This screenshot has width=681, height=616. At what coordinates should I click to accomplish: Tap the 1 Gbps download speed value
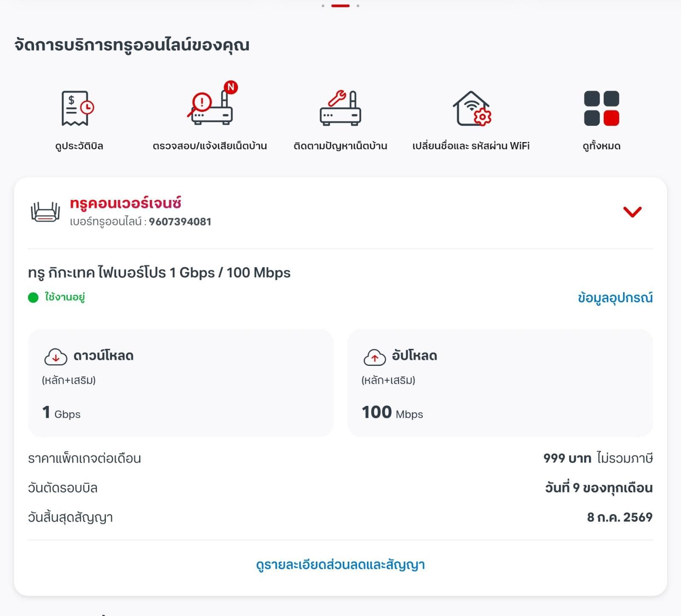[x=61, y=412]
